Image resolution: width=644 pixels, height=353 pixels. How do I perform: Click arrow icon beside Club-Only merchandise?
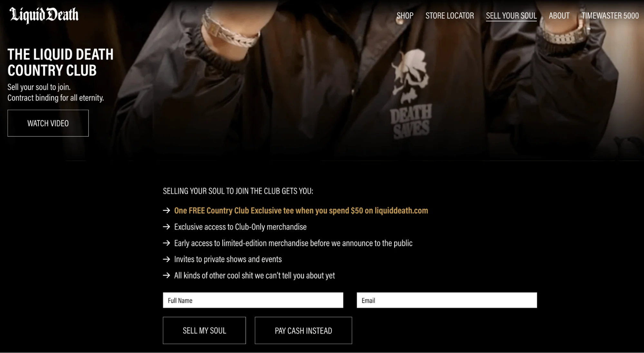[167, 227]
